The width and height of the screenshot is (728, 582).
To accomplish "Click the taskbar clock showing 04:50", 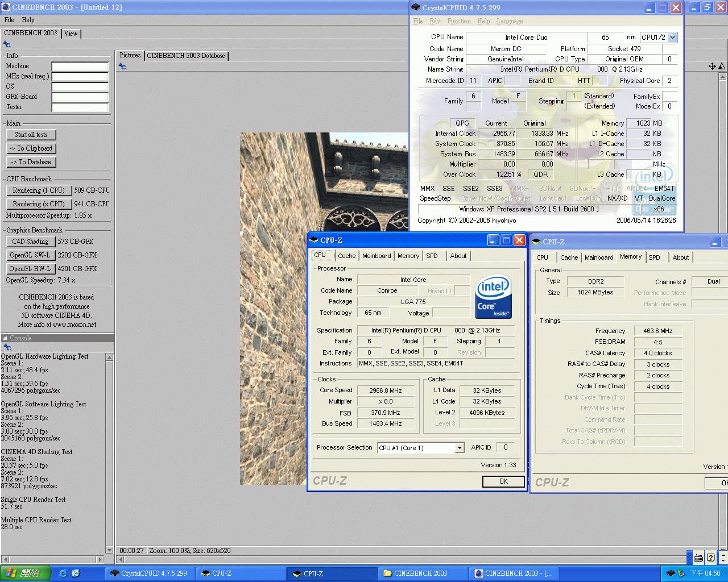I will point(705,573).
